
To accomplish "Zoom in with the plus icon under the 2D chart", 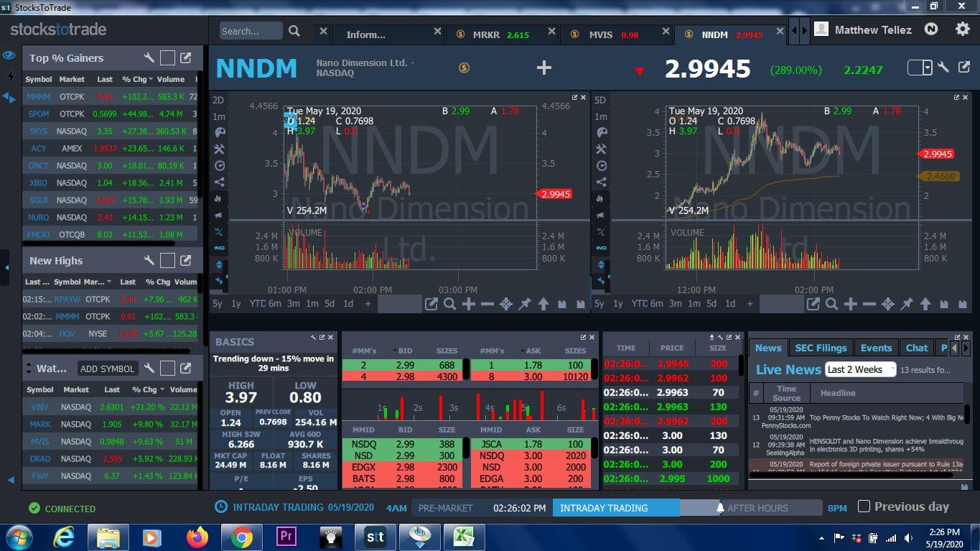I will tap(469, 304).
